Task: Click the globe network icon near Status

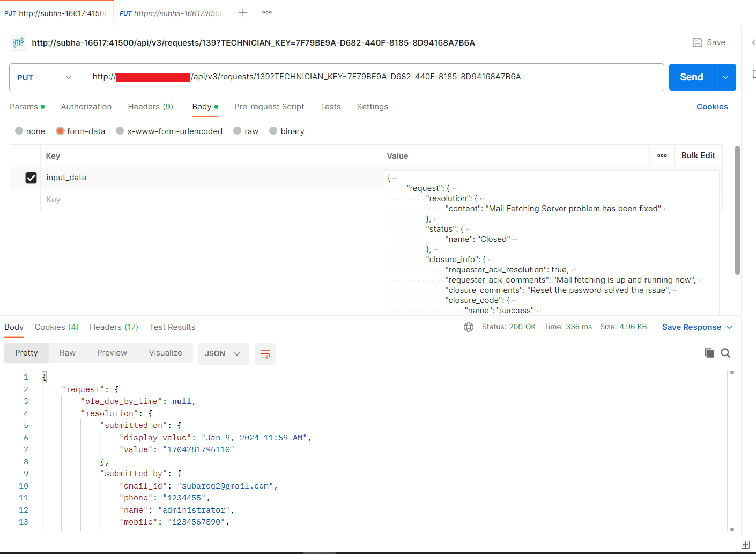Action: pyautogui.click(x=469, y=327)
